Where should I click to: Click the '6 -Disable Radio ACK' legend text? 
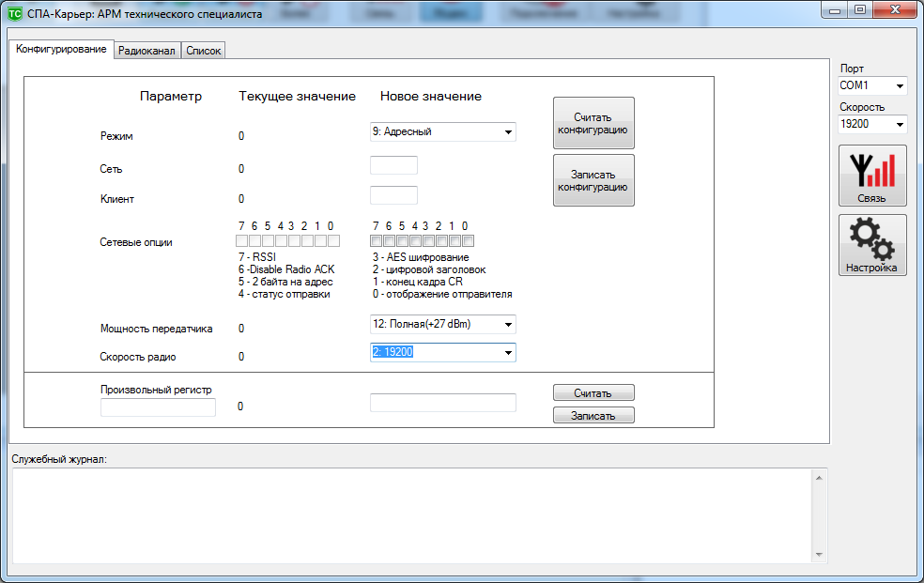pos(286,269)
